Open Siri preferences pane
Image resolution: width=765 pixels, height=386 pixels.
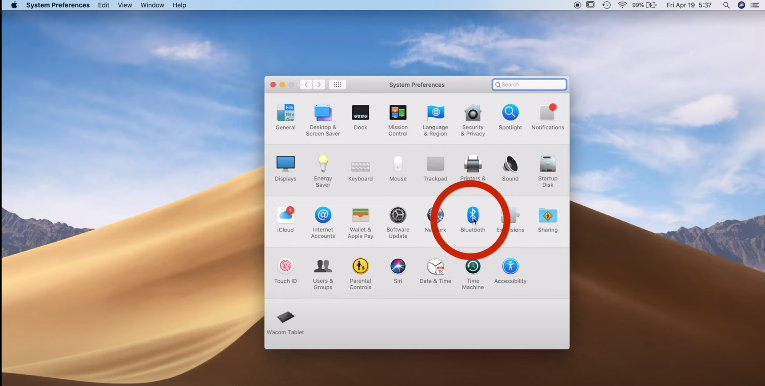[398, 270]
